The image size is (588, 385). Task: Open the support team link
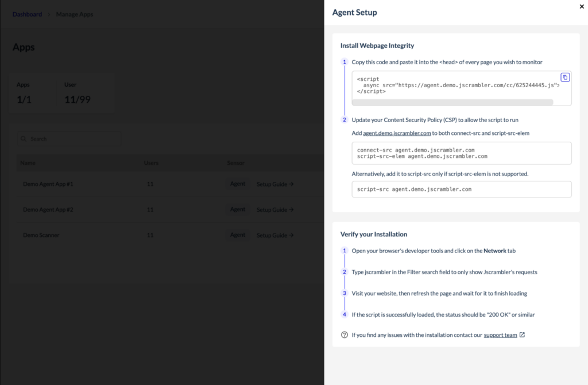(x=500, y=335)
